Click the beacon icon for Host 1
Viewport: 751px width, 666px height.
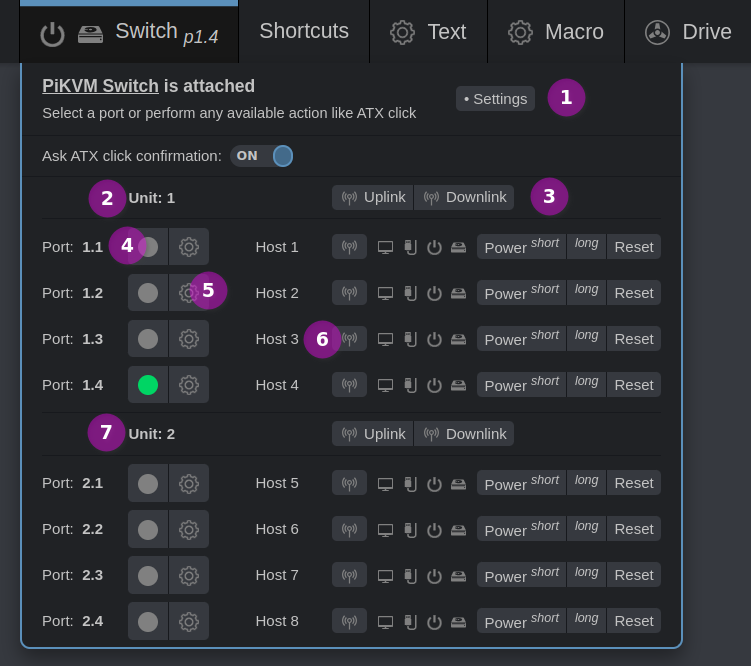[x=349, y=247]
